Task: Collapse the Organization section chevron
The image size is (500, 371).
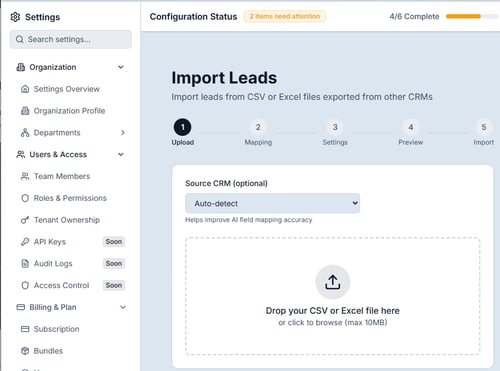Action: tap(121, 67)
